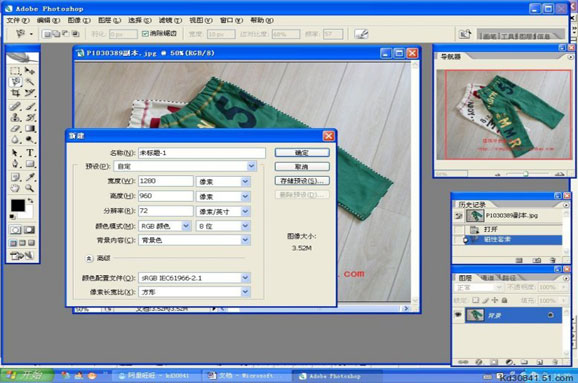Toggle anti-alias checkbox in options bar
Image resolution: width=578 pixels, height=383 pixels.
pyautogui.click(x=145, y=34)
